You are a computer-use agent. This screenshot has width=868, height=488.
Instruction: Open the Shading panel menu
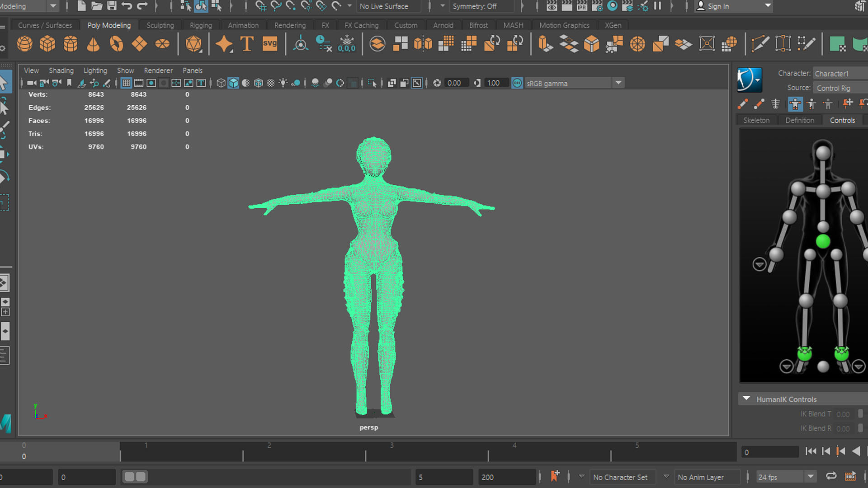click(x=61, y=70)
